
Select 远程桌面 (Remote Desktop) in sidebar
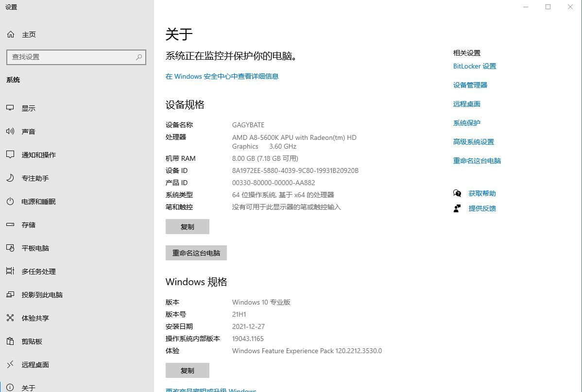(34, 364)
